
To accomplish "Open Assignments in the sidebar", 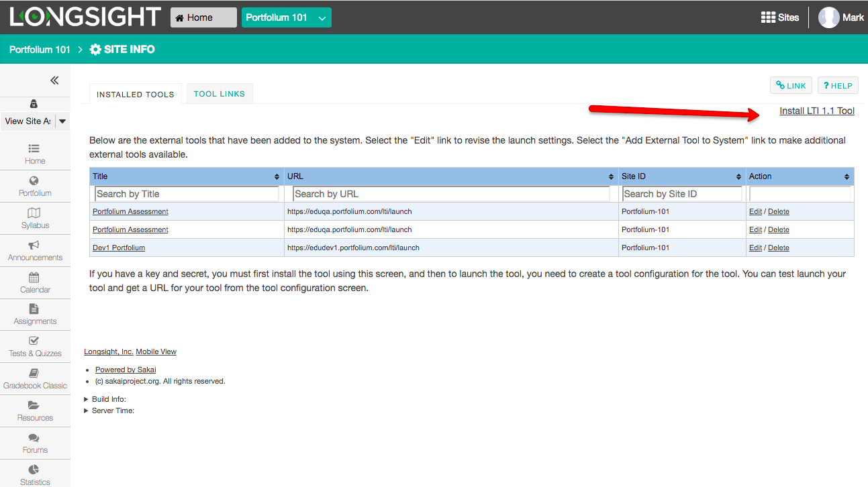I will point(35,315).
